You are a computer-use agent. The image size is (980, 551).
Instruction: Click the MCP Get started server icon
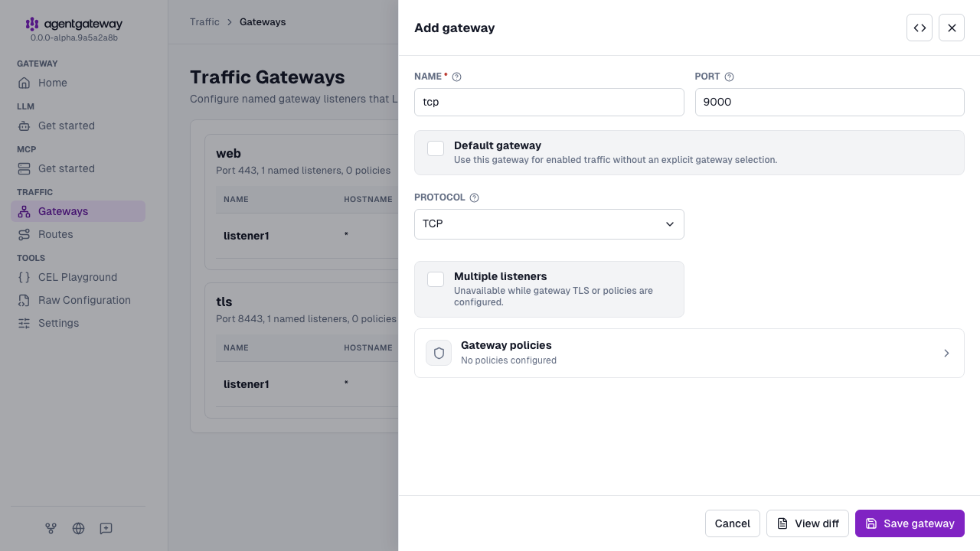point(24,168)
